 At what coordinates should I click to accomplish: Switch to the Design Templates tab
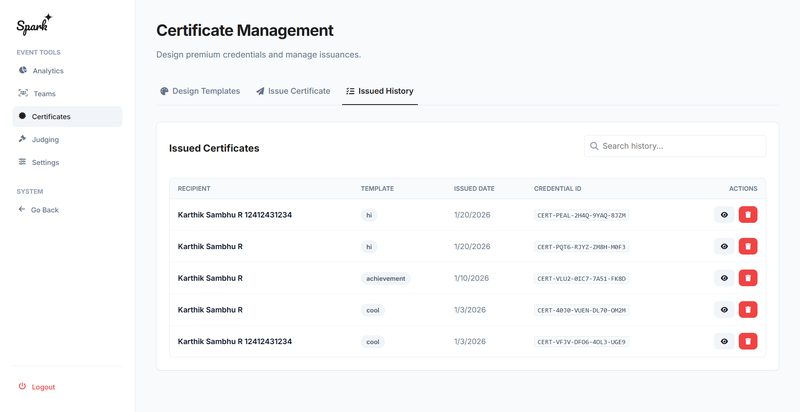click(200, 91)
